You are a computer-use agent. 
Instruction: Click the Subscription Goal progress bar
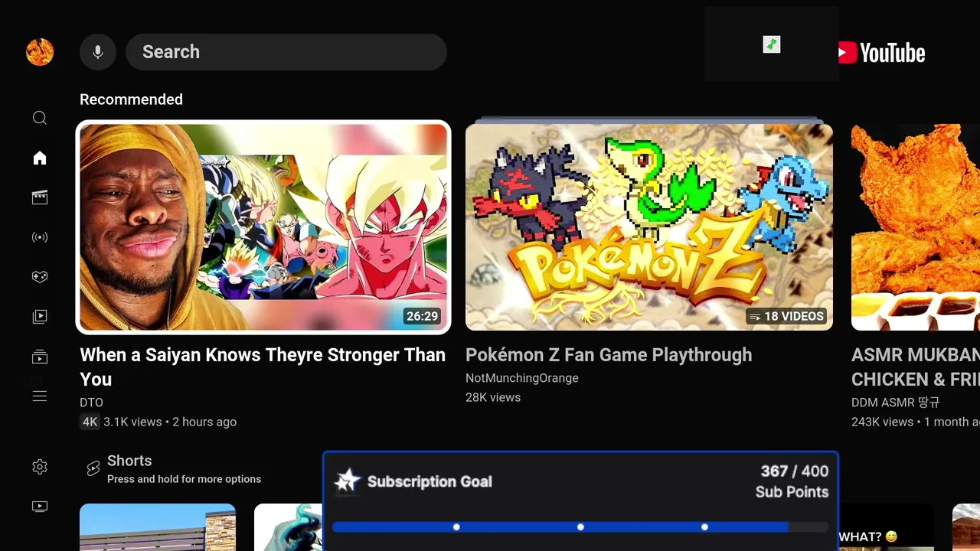(x=580, y=527)
